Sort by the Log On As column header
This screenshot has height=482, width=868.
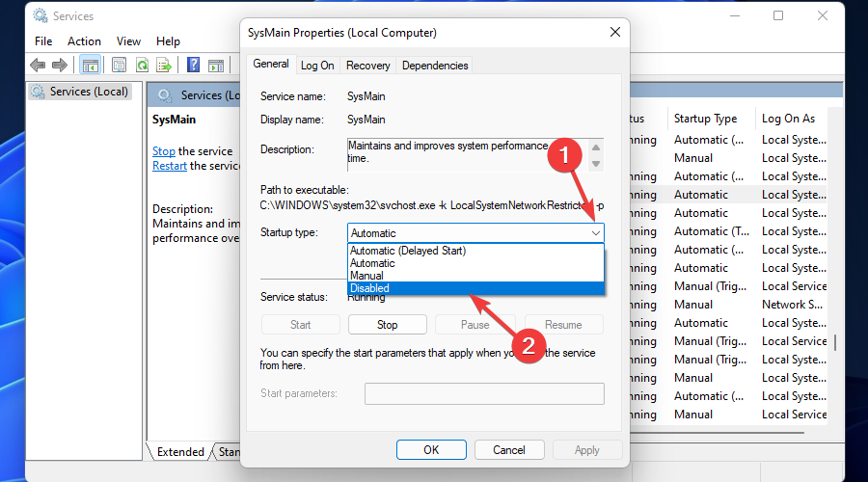tap(788, 119)
